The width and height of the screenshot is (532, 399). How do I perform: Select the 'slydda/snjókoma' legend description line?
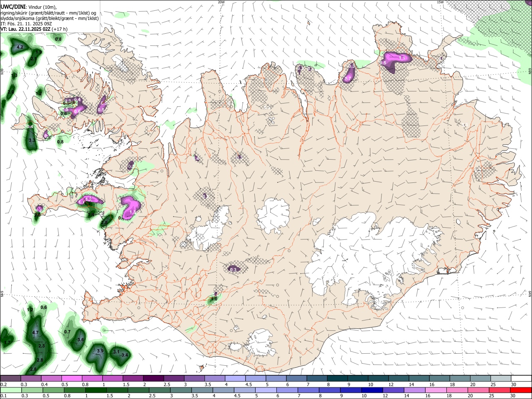49,18
